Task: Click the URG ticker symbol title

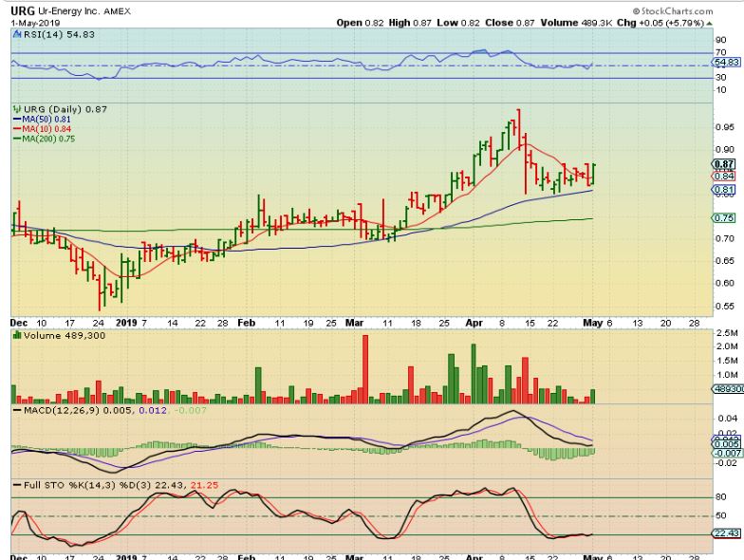Action: click(21, 8)
